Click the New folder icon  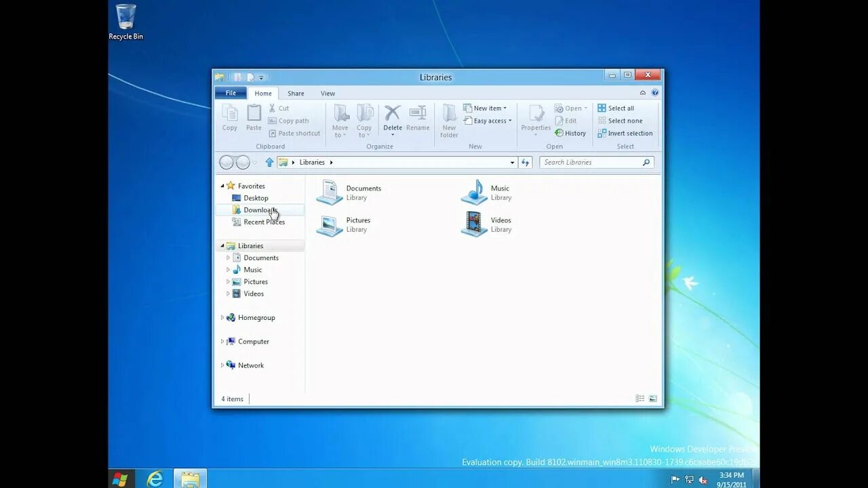tap(449, 121)
